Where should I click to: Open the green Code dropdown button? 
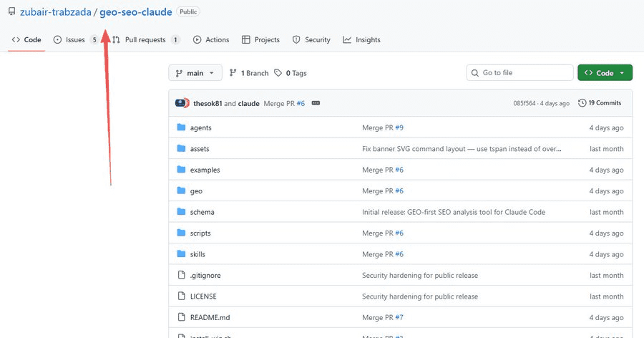pos(605,73)
